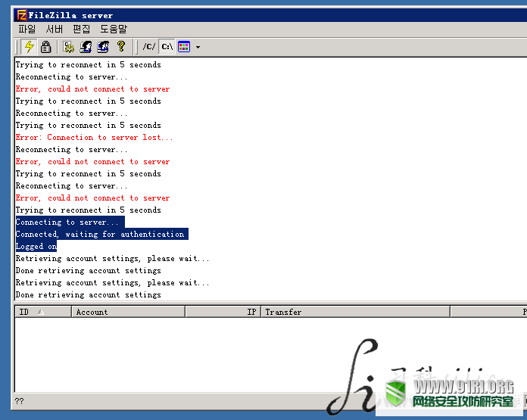Click the Account column header
The height and width of the screenshot is (420, 527).
pyautogui.click(x=127, y=312)
